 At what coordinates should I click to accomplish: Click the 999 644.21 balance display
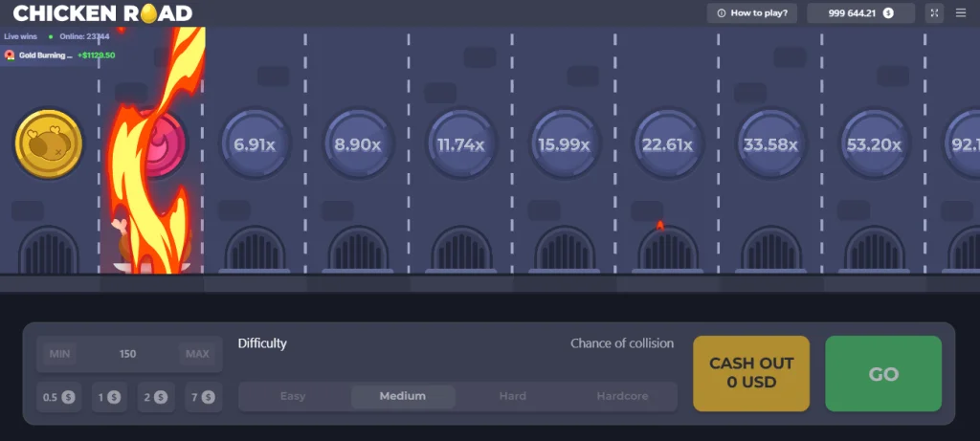[x=861, y=13]
